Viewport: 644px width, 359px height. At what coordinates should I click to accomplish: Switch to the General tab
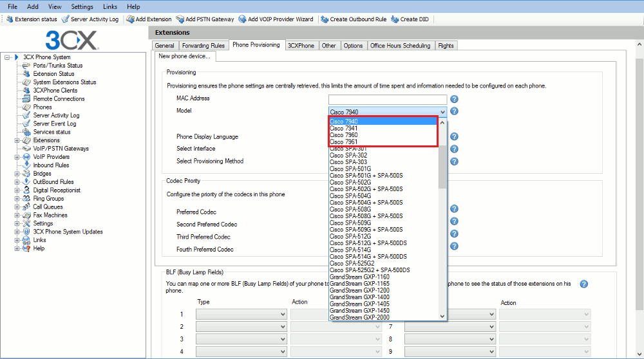click(165, 46)
